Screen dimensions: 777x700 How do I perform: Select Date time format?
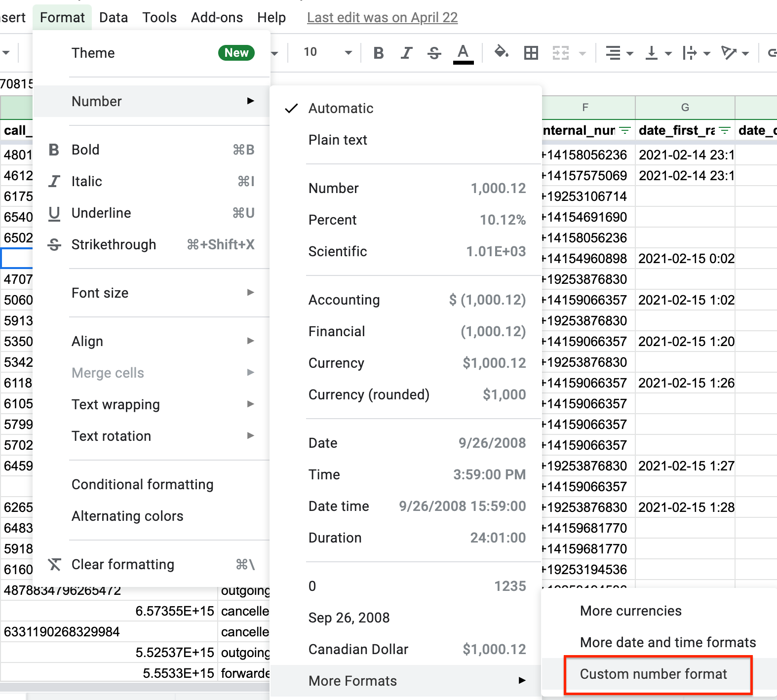[406, 506]
